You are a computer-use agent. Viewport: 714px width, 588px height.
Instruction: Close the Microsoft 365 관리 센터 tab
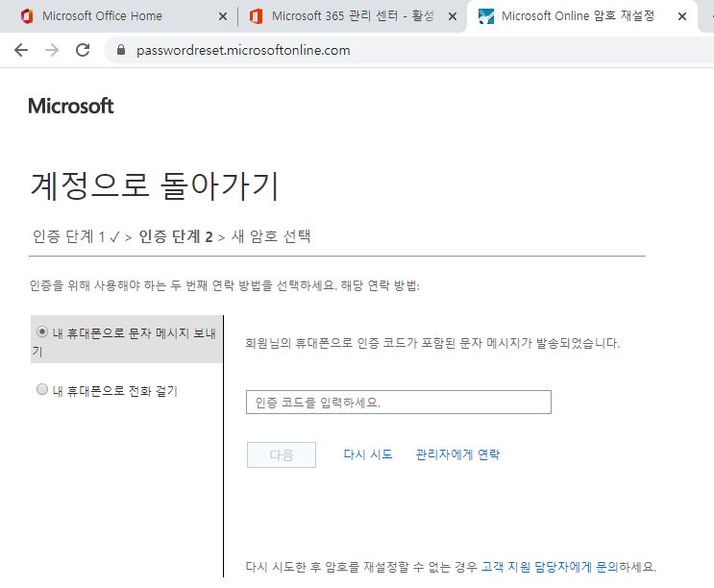453,17
